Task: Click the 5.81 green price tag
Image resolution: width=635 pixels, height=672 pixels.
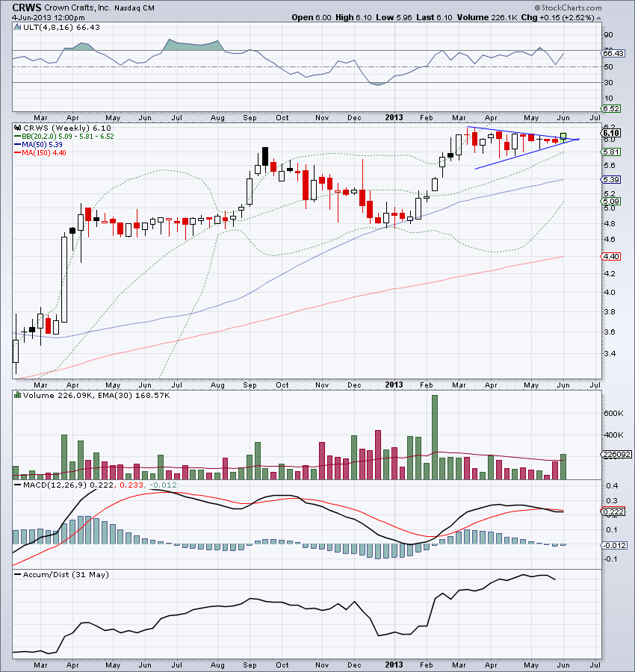Action: (x=611, y=152)
